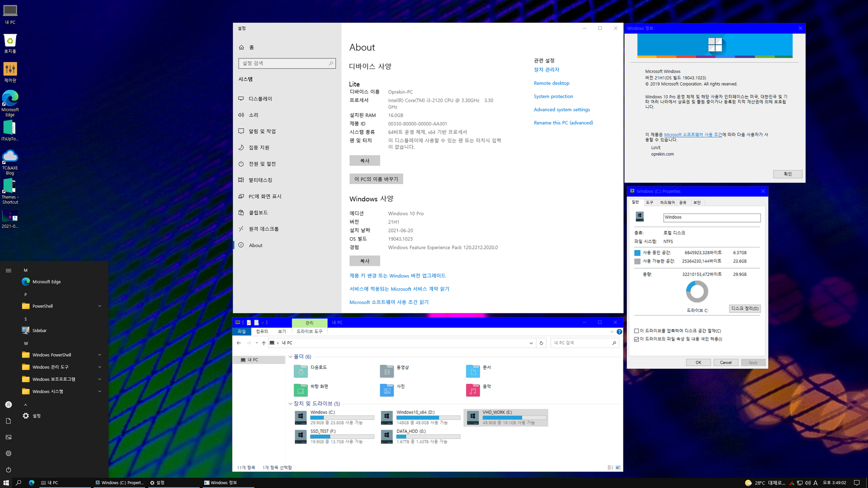Collapse the 장치 및 드라이브 (5) group
Screen dimensions: 868x488
[290, 404]
